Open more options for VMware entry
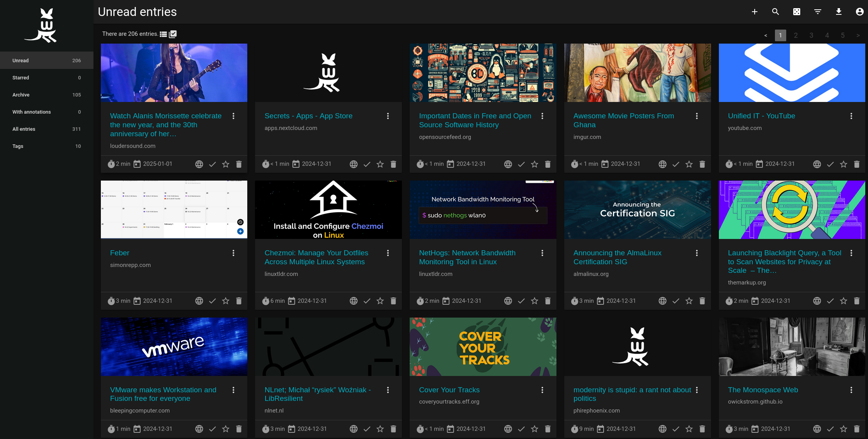Screen dimensions: 868x439 tap(233, 390)
